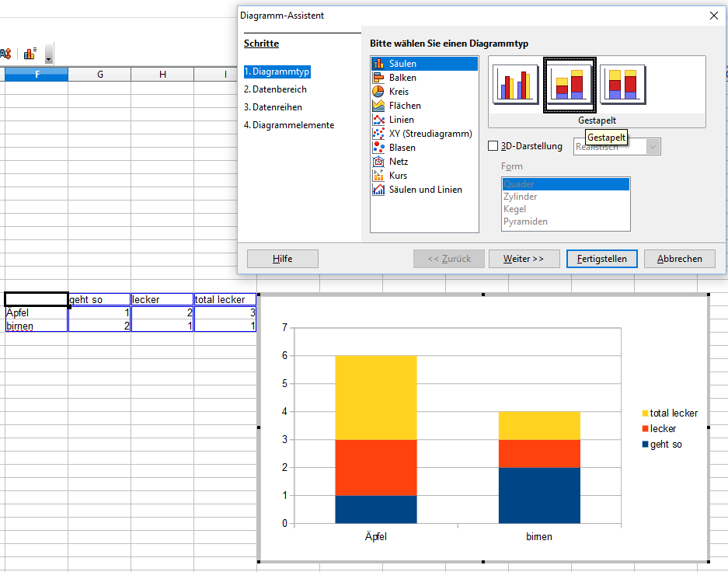Click the birnen axis label in chart
Viewport: 728px width, 572px height.
[x=539, y=537]
